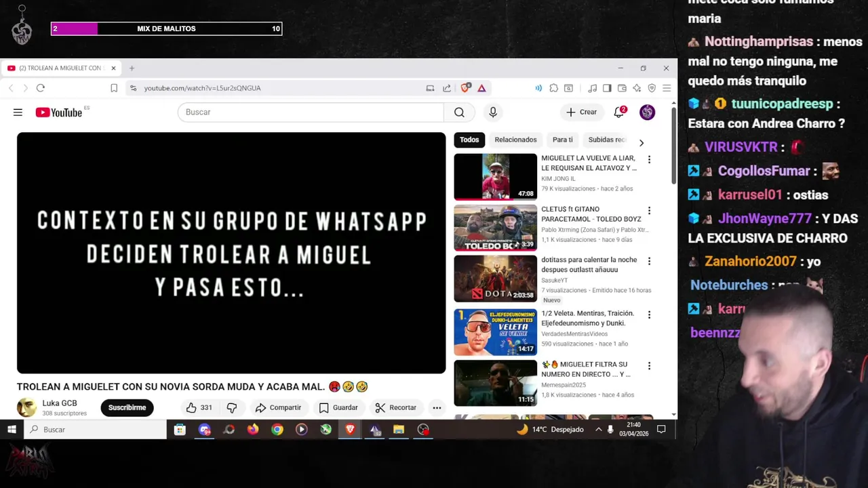This screenshot has width=868, height=488.
Task: Open options for MIGUELET LA VUELVE A LIAR video
Action: tap(649, 159)
